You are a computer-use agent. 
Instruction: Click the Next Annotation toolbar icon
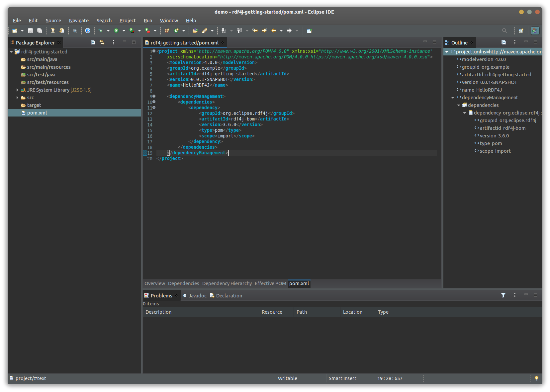click(x=224, y=31)
